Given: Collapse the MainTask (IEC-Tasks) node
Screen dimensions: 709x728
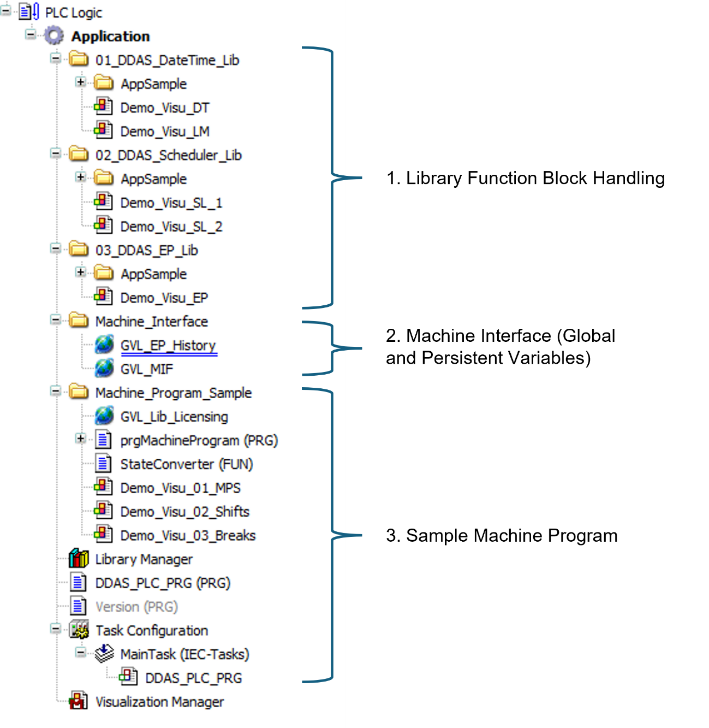Looking at the screenshot, I should [81, 652].
